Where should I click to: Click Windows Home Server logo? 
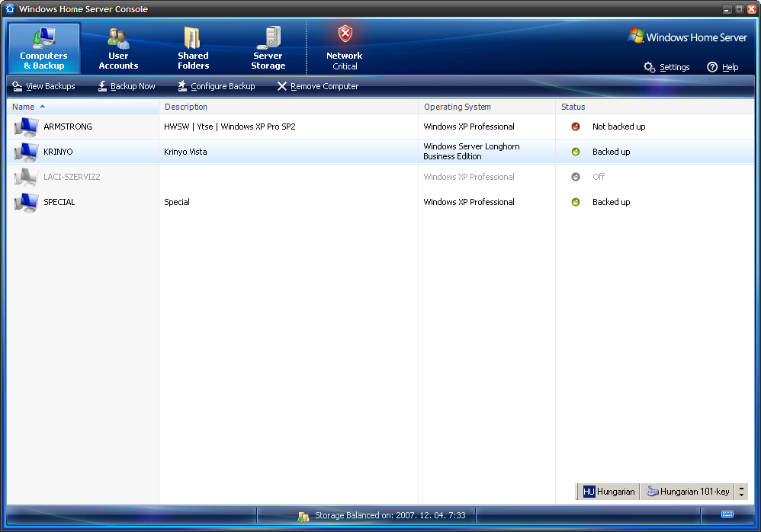point(687,37)
